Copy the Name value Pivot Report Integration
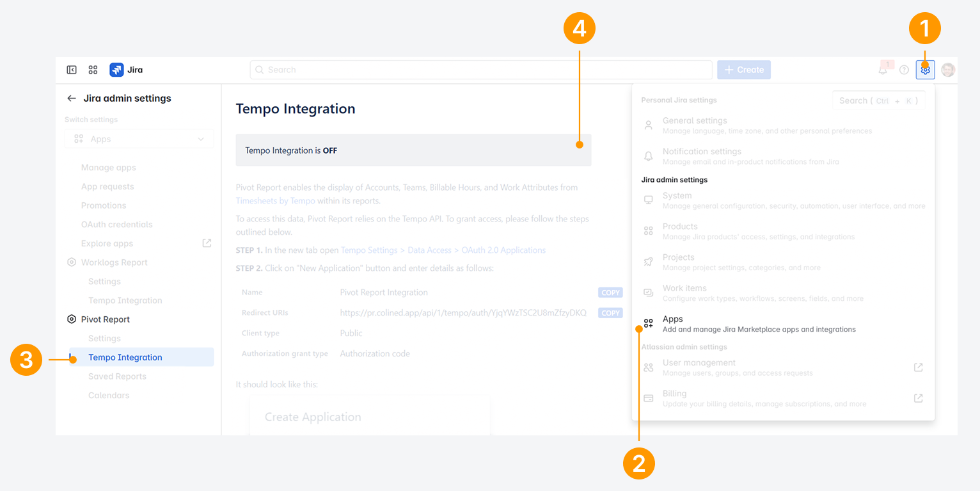The height and width of the screenshot is (491, 980). click(610, 293)
